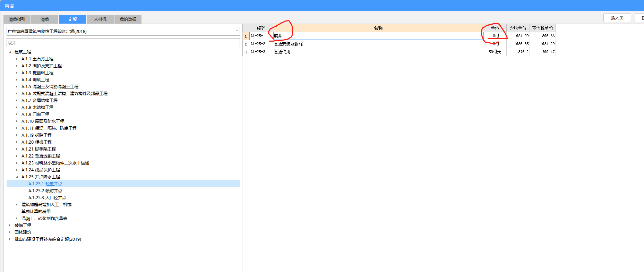Click the 含税单价 column header
Viewport: 644px width, 272px height.
click(518, 28)
